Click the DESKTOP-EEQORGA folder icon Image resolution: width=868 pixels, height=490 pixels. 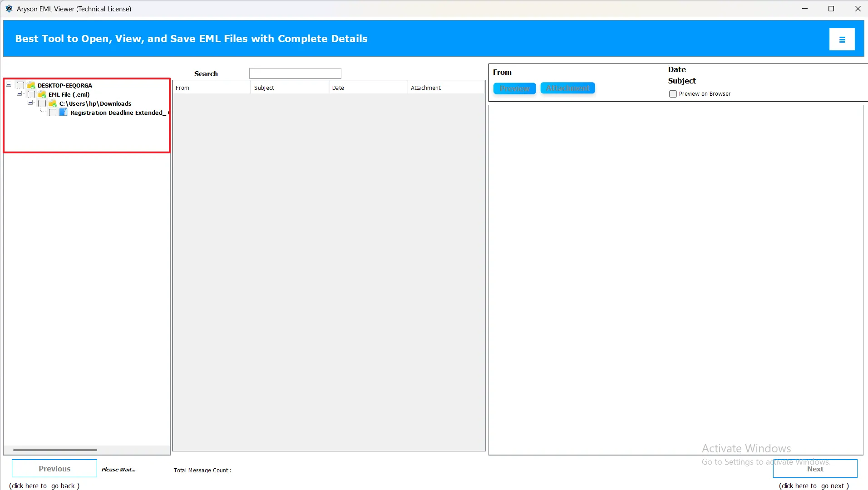pos(31,85)
